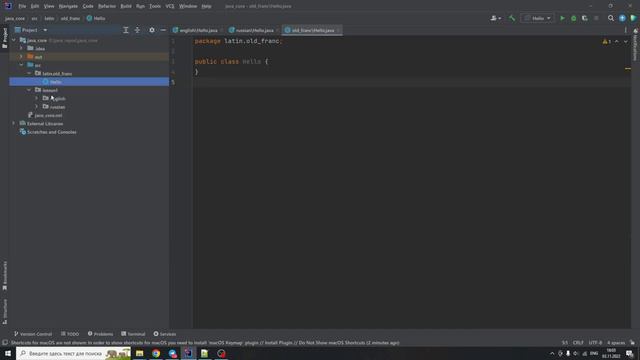Open the Hello run configuration dropdown
The height and width of the screenshot is (360, 640).
[537, 18]
